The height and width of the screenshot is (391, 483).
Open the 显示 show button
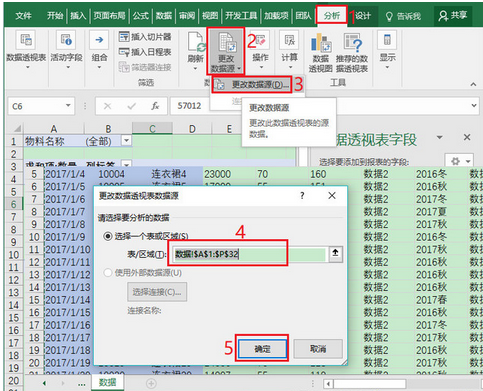point(387,50)
